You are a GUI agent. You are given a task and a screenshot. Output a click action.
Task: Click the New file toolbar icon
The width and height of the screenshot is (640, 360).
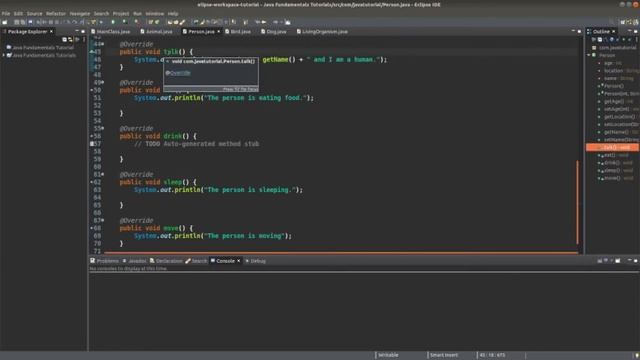[x=4, y=22]
